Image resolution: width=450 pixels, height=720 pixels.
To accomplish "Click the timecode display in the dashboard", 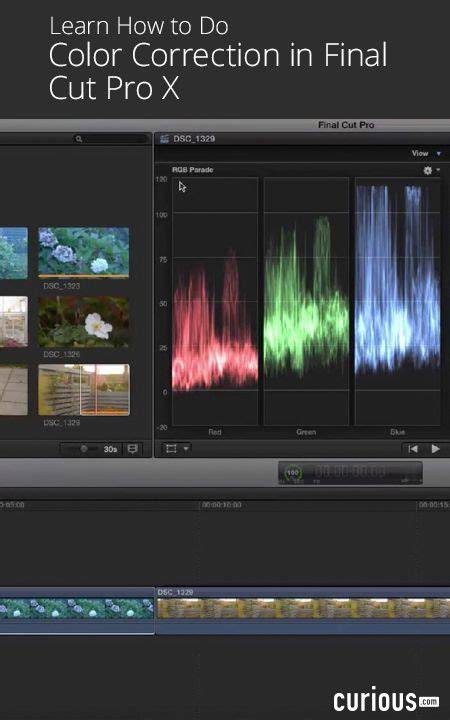I will coord(350,472).
